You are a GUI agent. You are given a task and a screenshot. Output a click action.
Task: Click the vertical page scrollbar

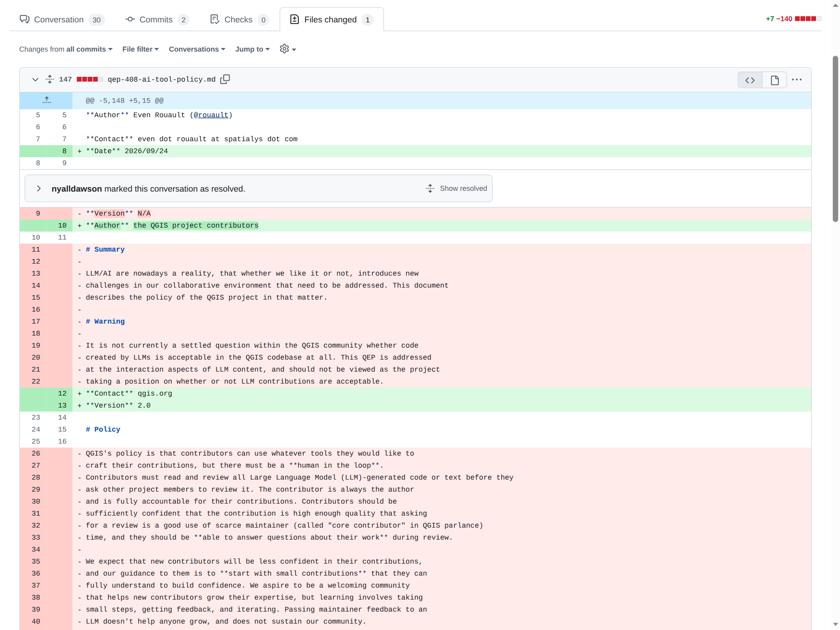pos(835,138)
